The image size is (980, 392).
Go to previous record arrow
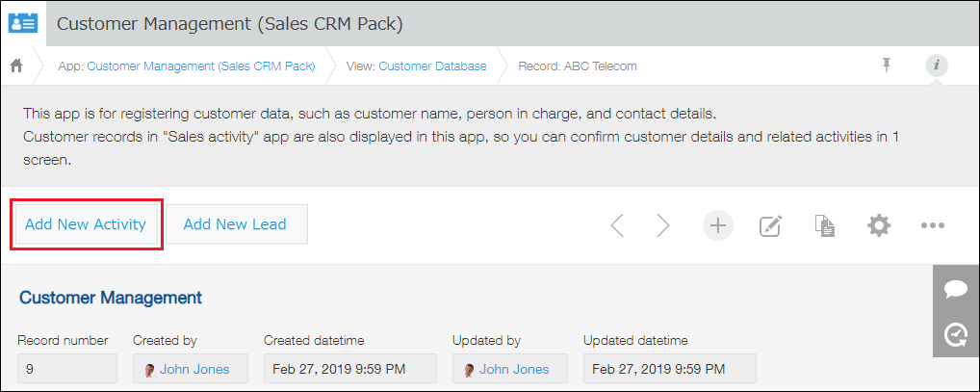pos(617,225)
